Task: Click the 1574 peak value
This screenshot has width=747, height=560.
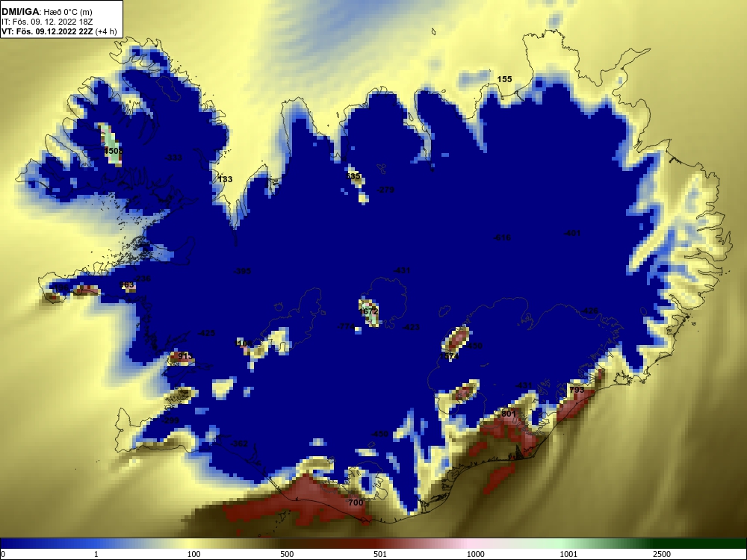Action: [x=449, y=356]
